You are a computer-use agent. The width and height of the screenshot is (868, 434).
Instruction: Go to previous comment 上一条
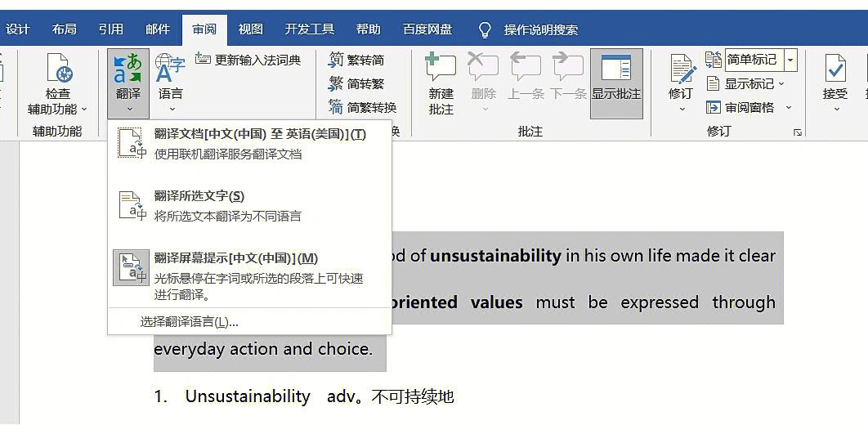pos(526,76)
